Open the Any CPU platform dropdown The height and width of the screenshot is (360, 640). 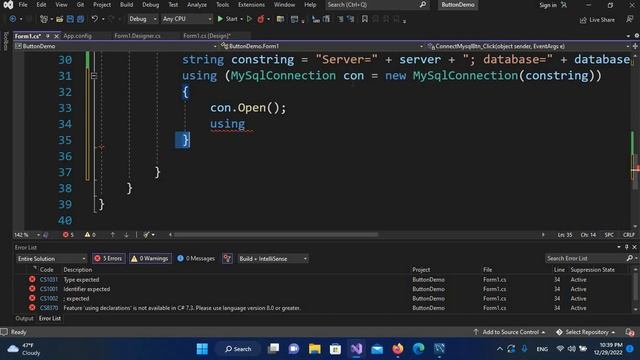[x=187, y=19]
